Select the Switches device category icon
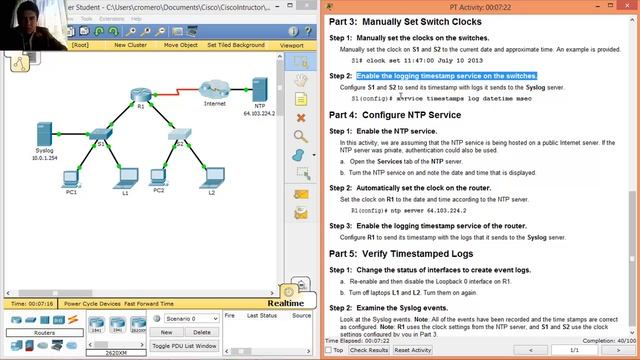Screen dimensions: 640x360 point(31,320)
